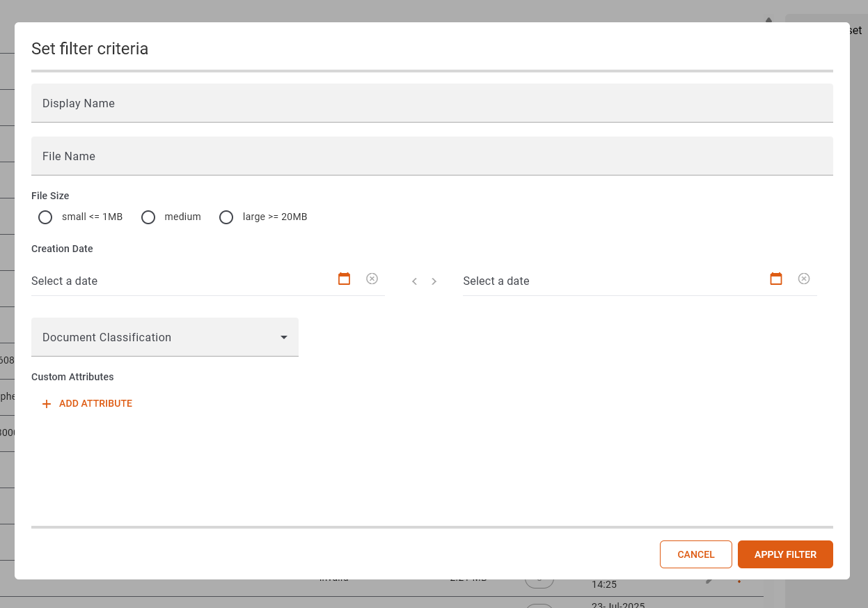
Task: Click the left chevron between the date fields
Action: coord(414,281)
